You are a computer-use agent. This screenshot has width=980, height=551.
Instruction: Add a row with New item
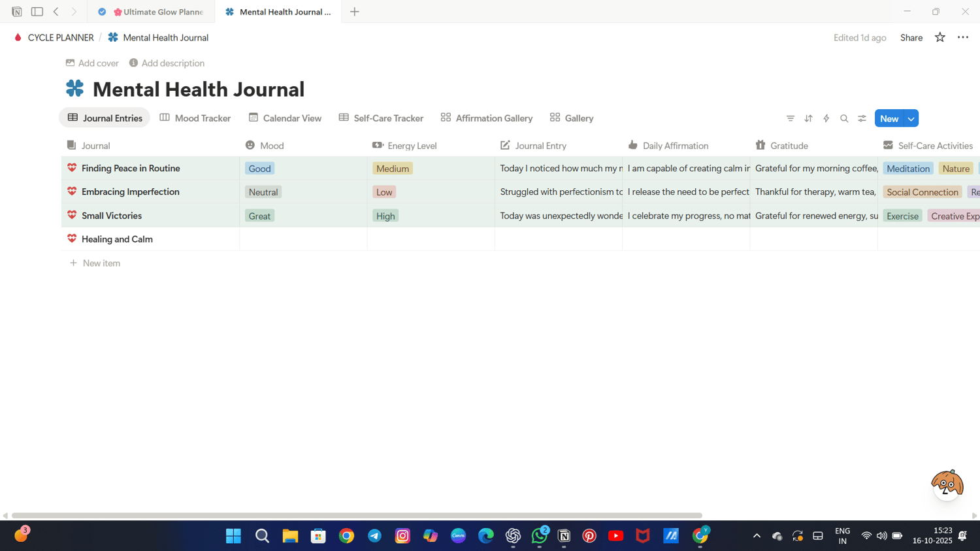[x=95, y=263]
